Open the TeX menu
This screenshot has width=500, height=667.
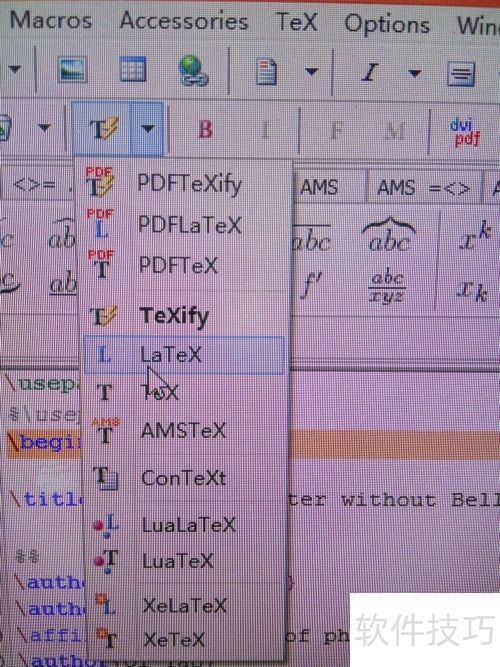coord(297,22)
